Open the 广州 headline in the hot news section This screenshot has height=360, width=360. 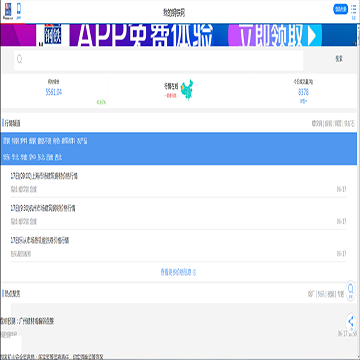coord(27,321)
